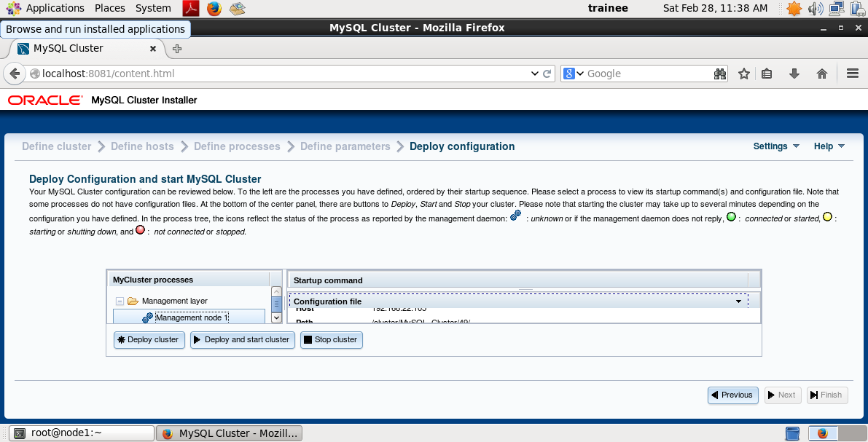The height and width of the screenshot is (442, 868).
Task: Open the System menu
Action: [x=153, y=8]
